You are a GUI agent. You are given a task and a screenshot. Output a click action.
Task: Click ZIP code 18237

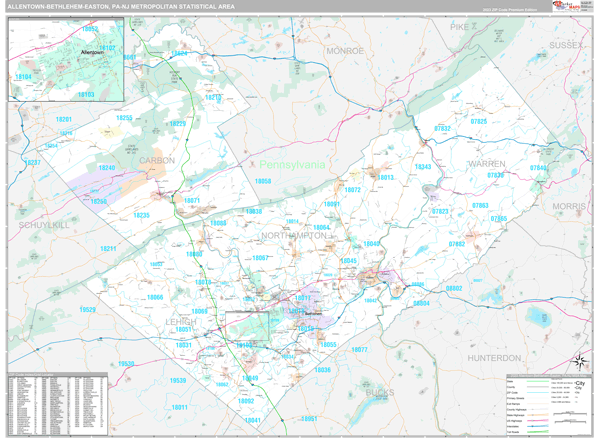pyautogui.click(x=33, y=162)
